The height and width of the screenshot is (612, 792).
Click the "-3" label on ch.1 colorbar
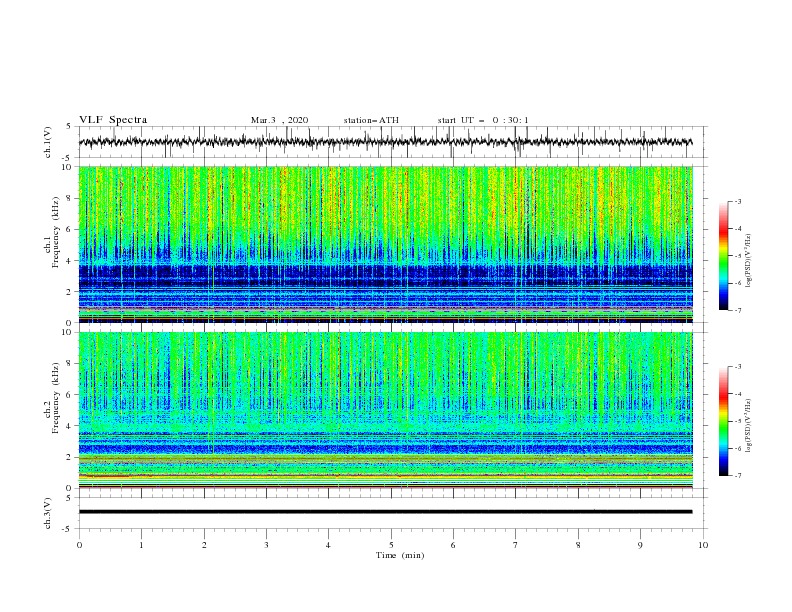737,201
